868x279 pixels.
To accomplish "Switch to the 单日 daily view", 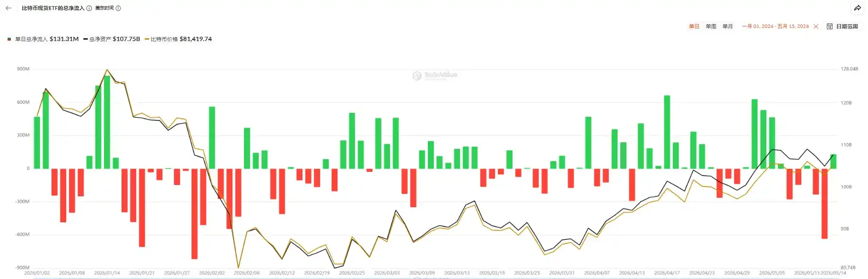I will pos(694,26).
